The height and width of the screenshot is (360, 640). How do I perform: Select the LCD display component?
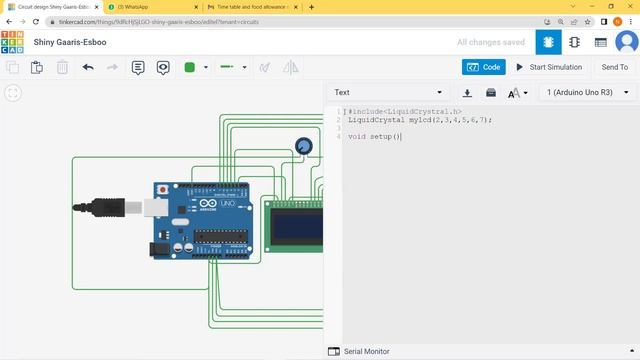(x=294, y=227)
